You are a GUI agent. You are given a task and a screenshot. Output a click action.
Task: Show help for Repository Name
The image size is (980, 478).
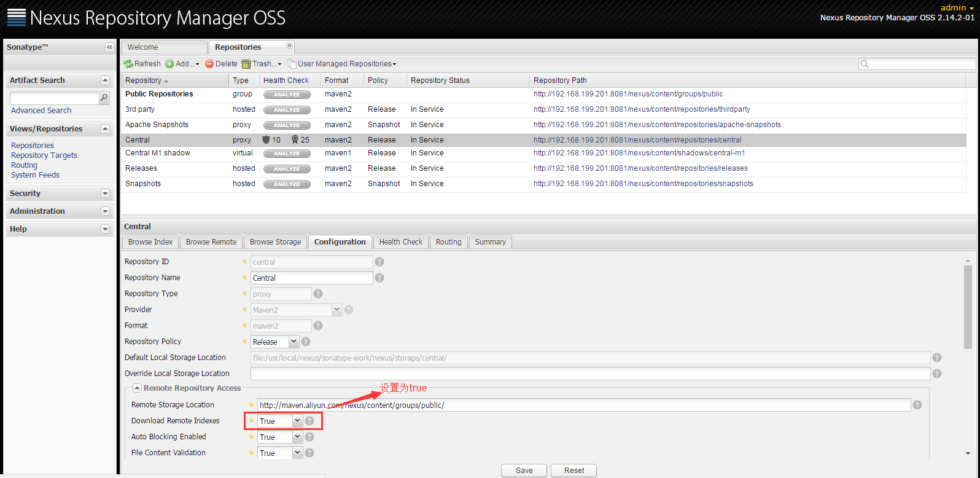[x=379, y=278]
